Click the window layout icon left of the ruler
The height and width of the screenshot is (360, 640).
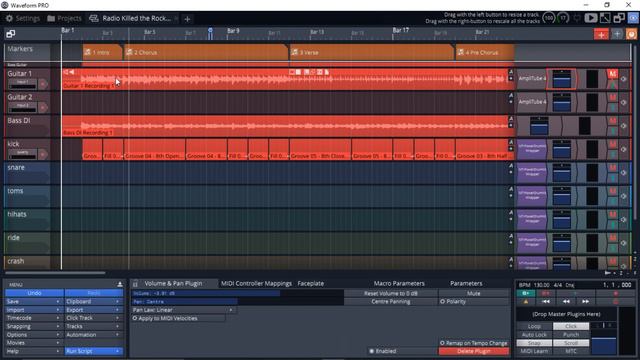(x=11, y=34)
